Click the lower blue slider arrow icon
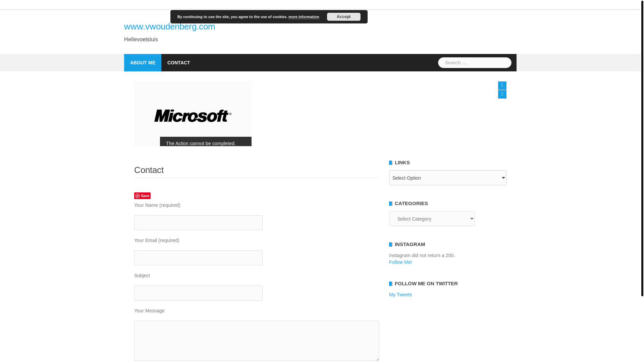Image resolution: width=644 pixels, height=362 pixels. coord(502,94)
